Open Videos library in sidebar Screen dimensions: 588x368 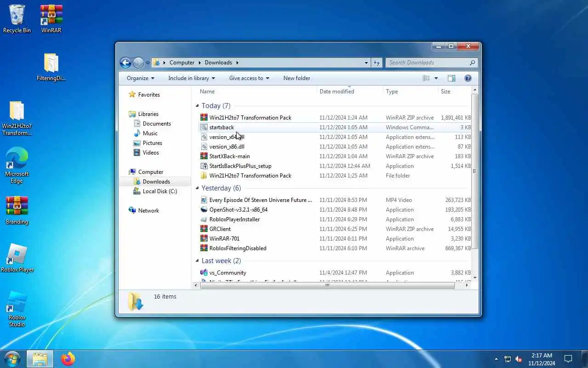click(151, 153)
